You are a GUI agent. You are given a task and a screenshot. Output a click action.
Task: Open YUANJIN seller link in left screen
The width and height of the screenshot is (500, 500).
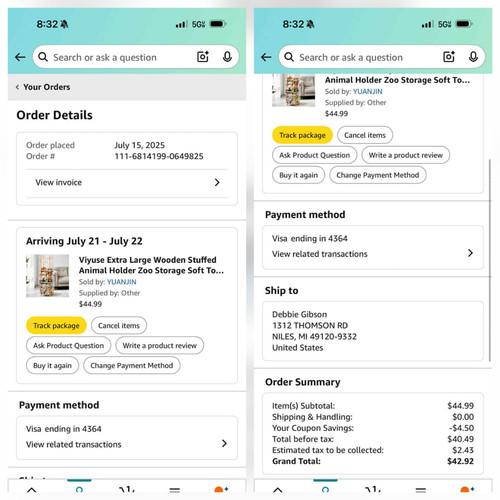pyautogui.click(x=122, y=282)
